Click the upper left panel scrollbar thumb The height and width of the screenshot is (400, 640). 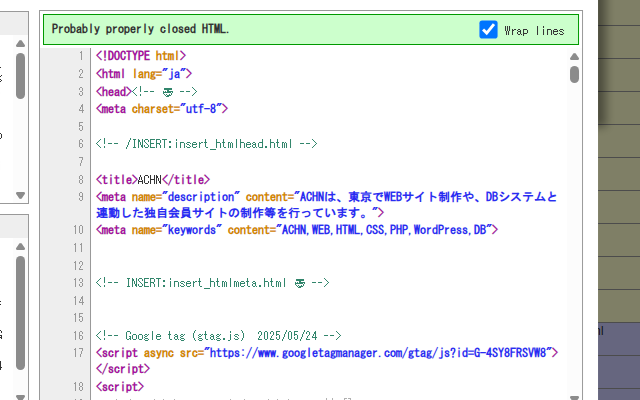[20, 76]
